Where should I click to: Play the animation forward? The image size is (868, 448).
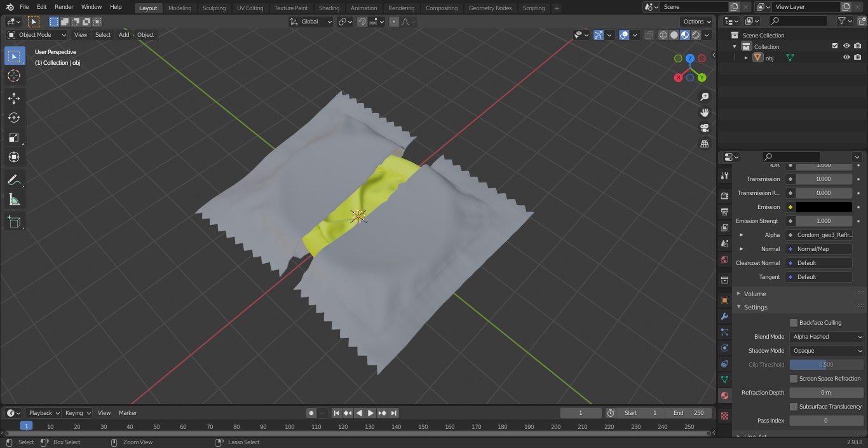click(370, 413)
